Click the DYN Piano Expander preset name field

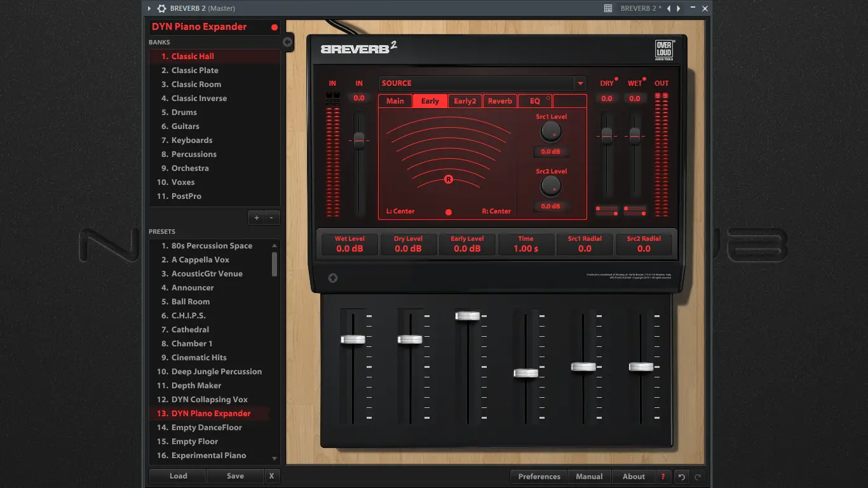(x=215, y=27)
